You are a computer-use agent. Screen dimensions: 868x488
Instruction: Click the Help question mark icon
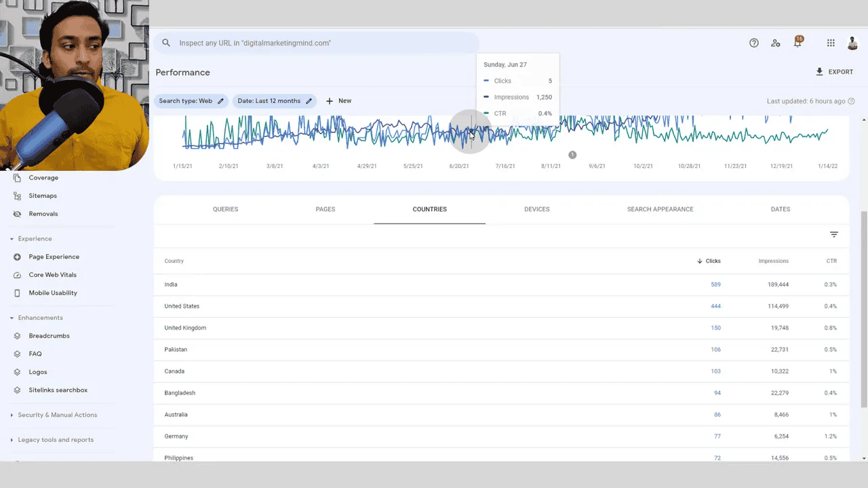coord(754,43)
